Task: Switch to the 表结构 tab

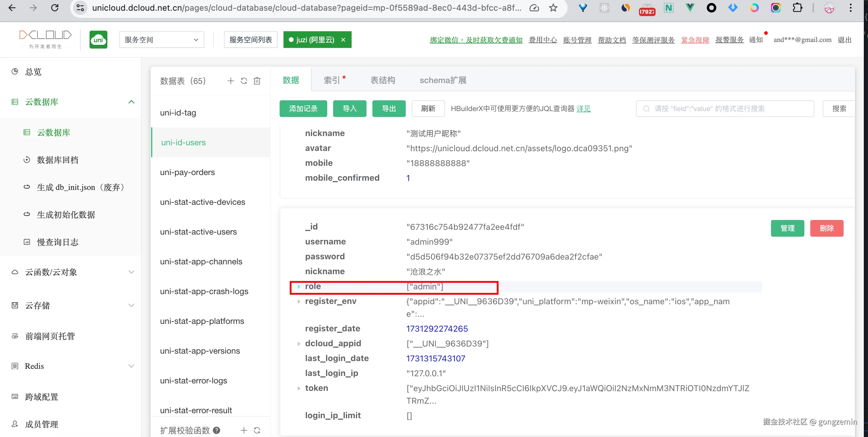Action: point(383,80)
